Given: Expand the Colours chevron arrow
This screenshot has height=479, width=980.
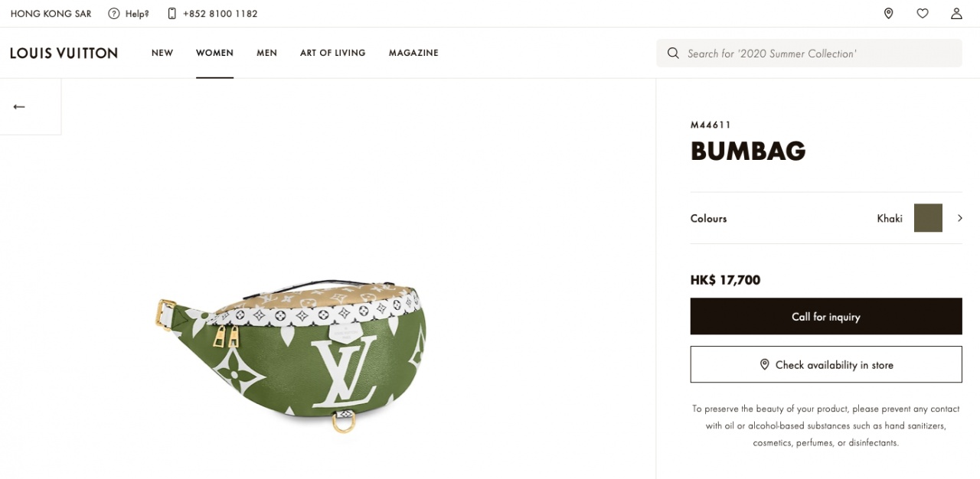Looking at the screenshot, I should pyautogui.click(x=959, y=218).
